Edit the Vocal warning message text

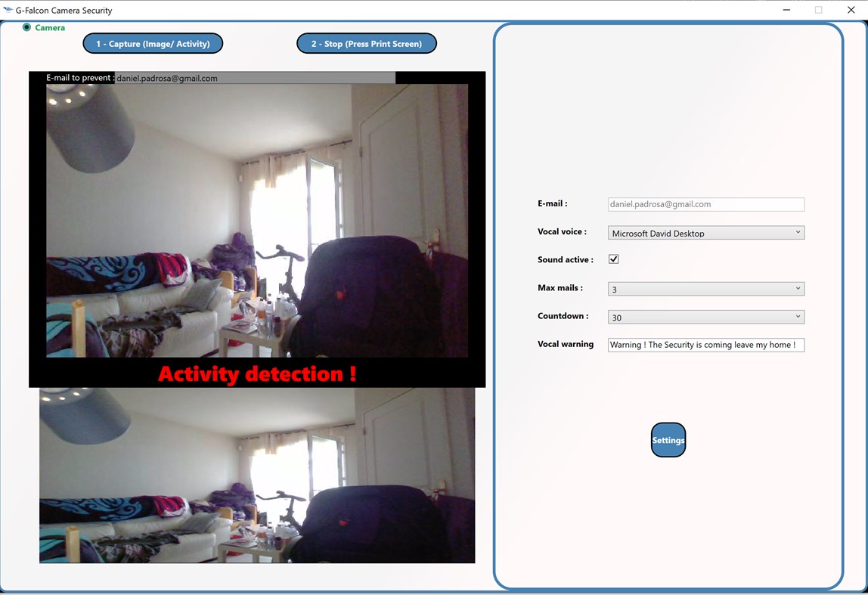click(x=705, y=344)
